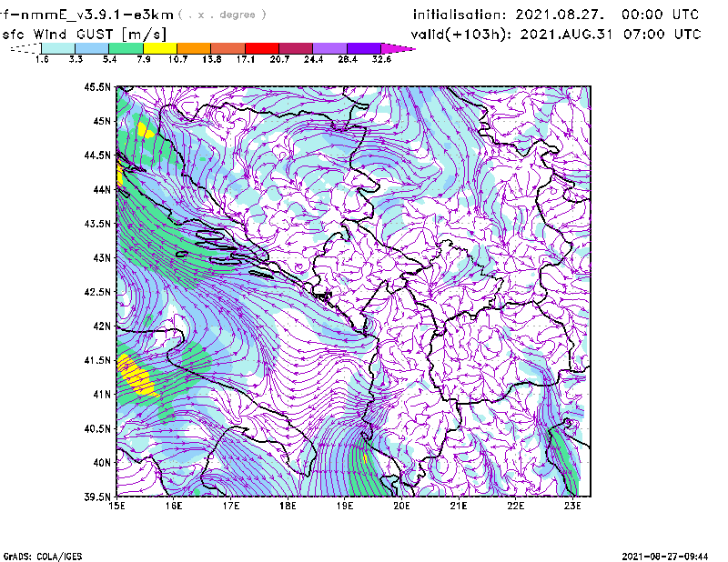Click the red 17.1-20.7 legend swatch
Screen dimensions: 728x562
[x=262, y=48]
